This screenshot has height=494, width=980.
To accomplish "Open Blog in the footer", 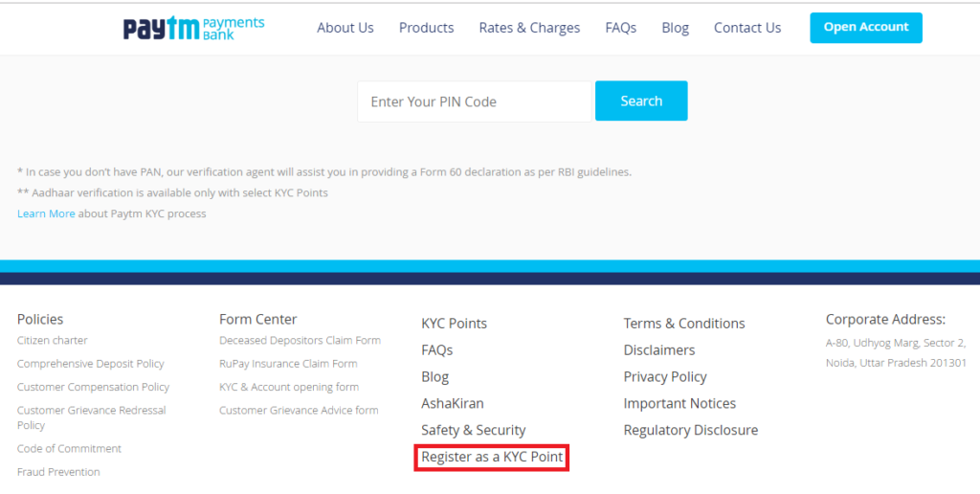I will [x=435, y=377].
